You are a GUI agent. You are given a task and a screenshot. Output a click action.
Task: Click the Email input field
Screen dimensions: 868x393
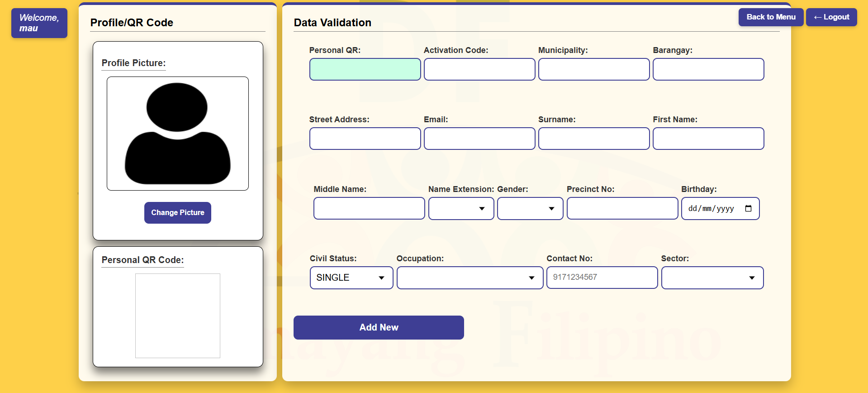point(479,139)
